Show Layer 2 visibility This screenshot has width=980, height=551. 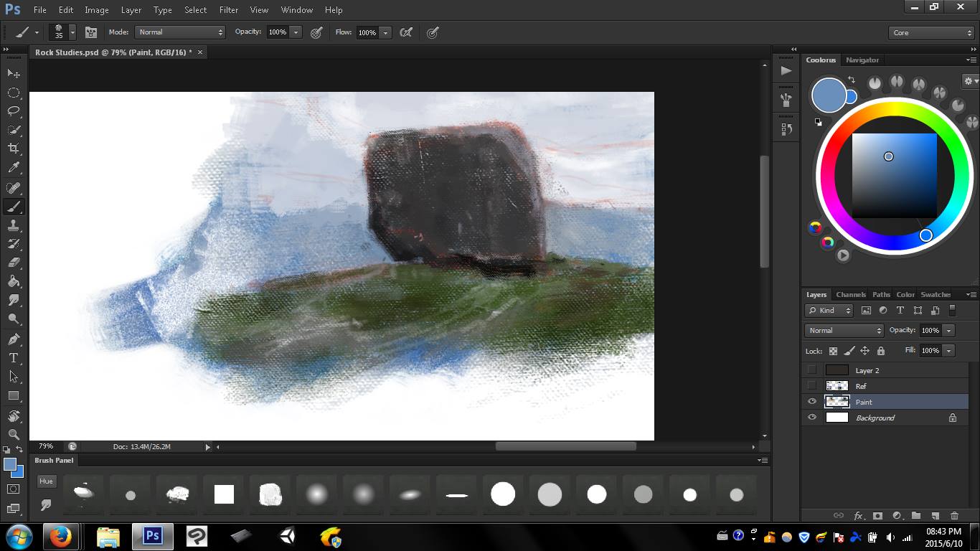(812, 370)
